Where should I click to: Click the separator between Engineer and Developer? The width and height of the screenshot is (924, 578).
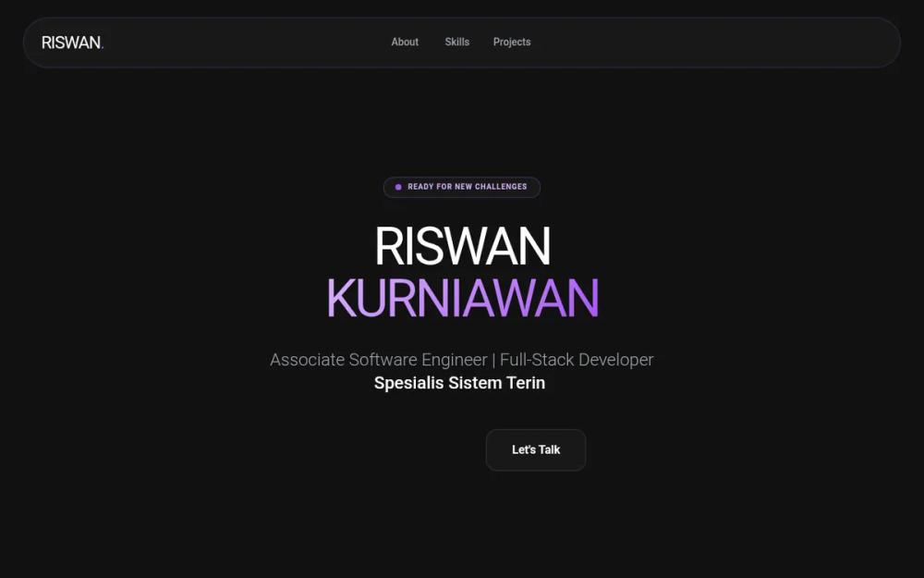(493, 360)
